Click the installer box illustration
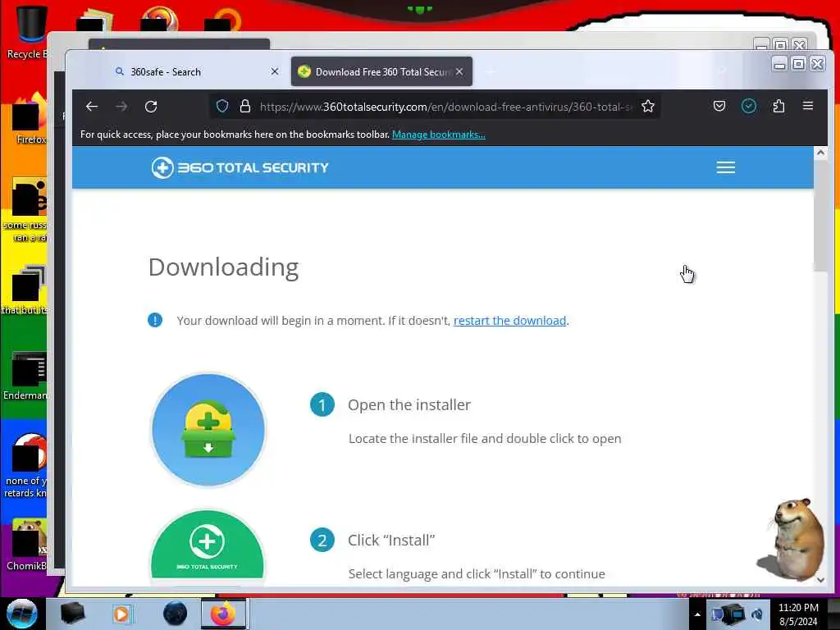 click(208, 430)
